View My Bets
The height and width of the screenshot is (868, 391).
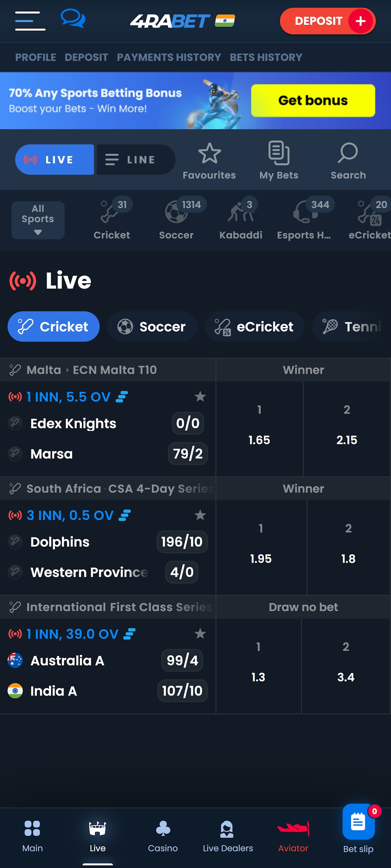(278, 159)
